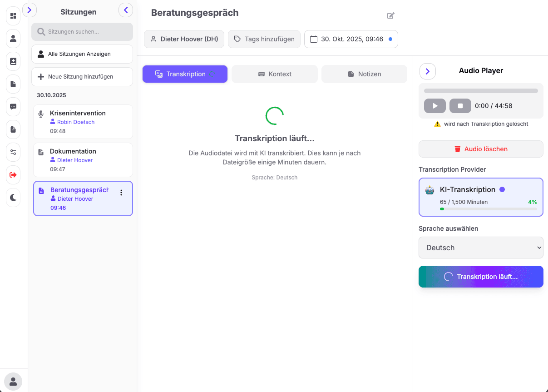Click the Audio löschen button
Viewport: 548px width, 392px height.
pos(481,149)
